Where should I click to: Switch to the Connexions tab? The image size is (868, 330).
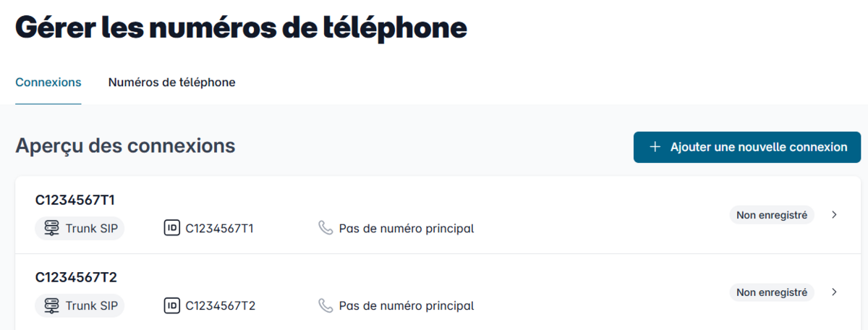coord(48,82)
